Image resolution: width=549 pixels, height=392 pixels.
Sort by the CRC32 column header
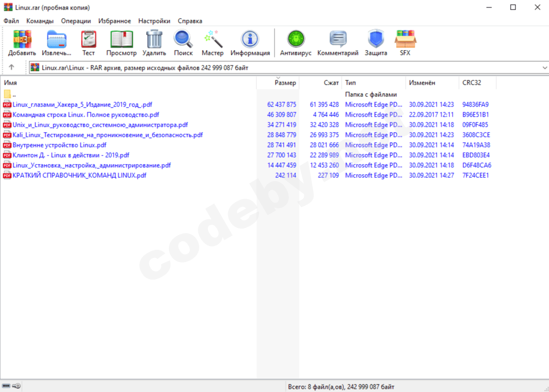point(478,83)
